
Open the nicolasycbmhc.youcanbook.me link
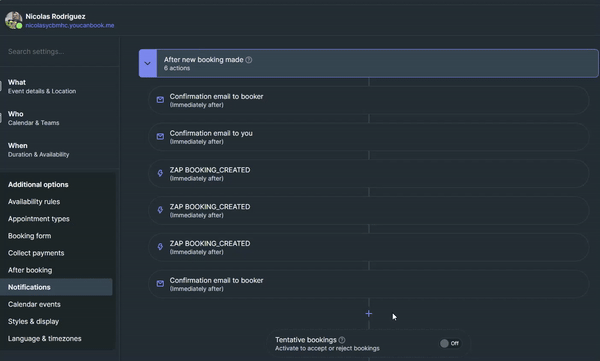(70, 25)
